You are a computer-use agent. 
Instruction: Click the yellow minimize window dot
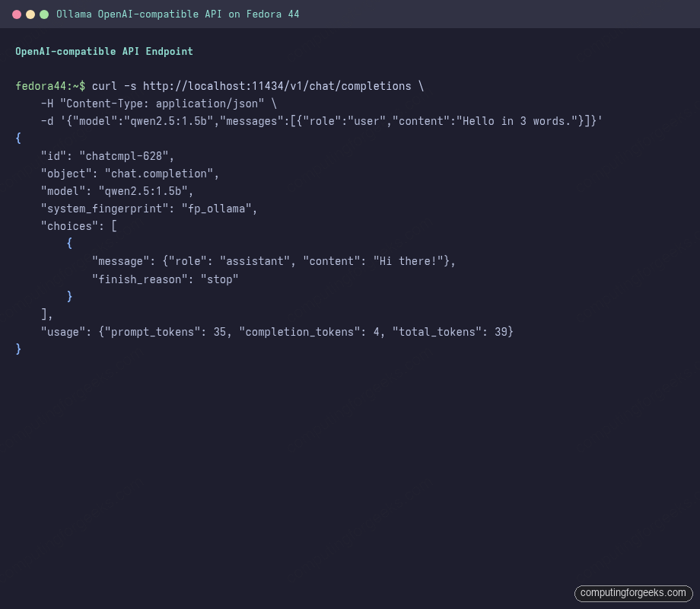[30, 14]
